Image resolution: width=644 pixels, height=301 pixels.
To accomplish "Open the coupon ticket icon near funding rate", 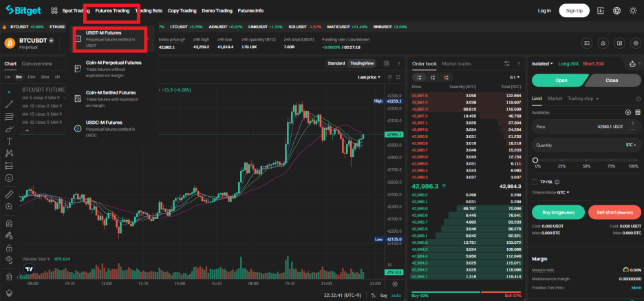I will (586, 43).
